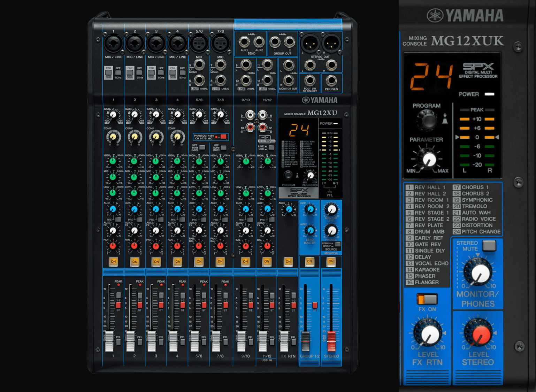Toggle the ON button for channel 9/10
Viewport: 536px width, 392px height.
pos(245,261)
